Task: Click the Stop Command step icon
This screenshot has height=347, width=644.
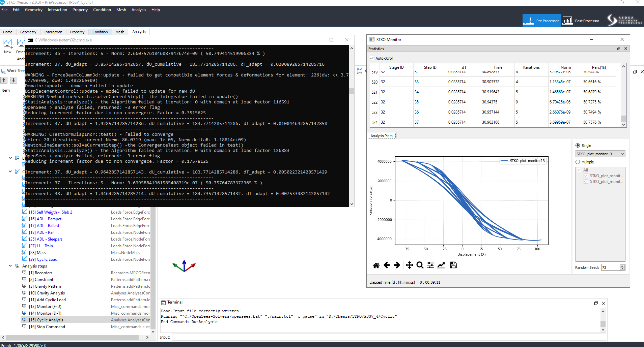Action: click(24, 326)
